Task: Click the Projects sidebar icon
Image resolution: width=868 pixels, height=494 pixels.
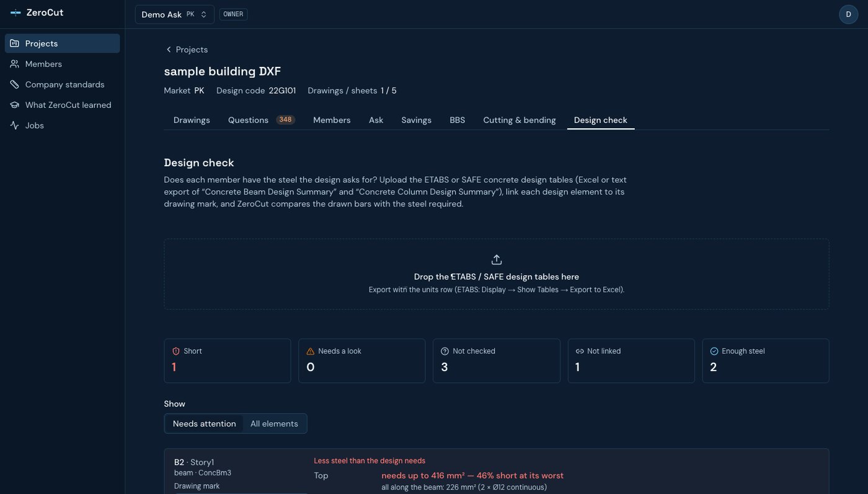Action: pyautogui.click(x=14, y=43)
